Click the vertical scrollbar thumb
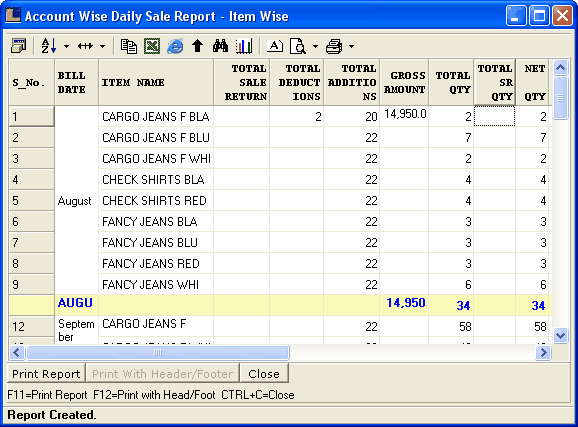Image resolution: width=578 pixels, height=427 pixels. [560, 98]
